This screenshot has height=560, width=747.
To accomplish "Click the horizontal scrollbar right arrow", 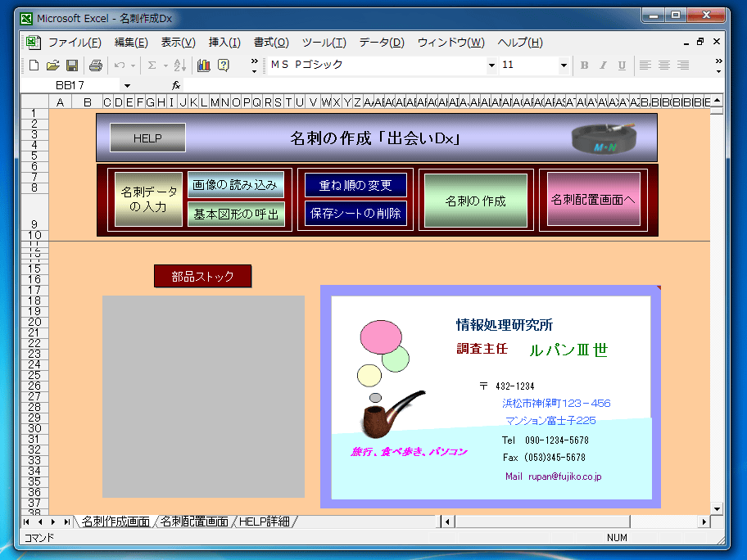I will (704, 522).
